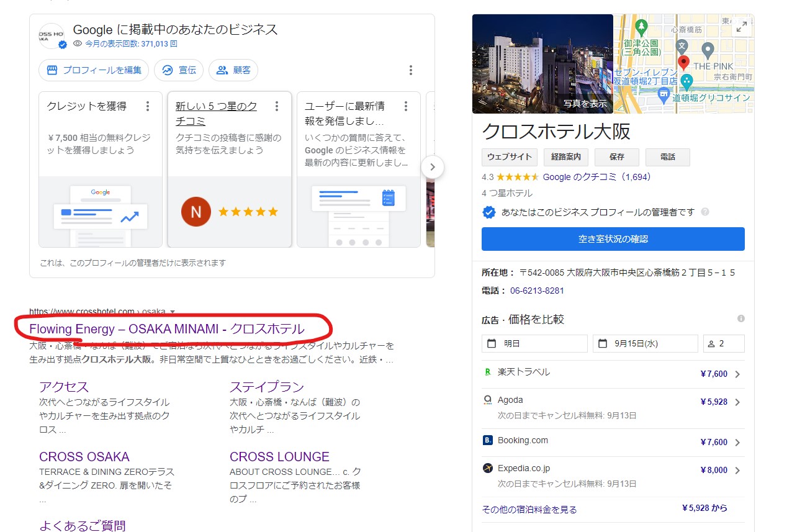
Task: Open options menu on クレジットを獲得 card
Action: tap(147, 106)
